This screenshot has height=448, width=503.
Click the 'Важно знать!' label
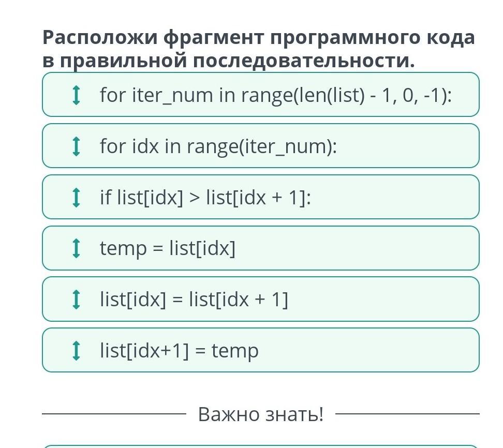tap(260, 414)
